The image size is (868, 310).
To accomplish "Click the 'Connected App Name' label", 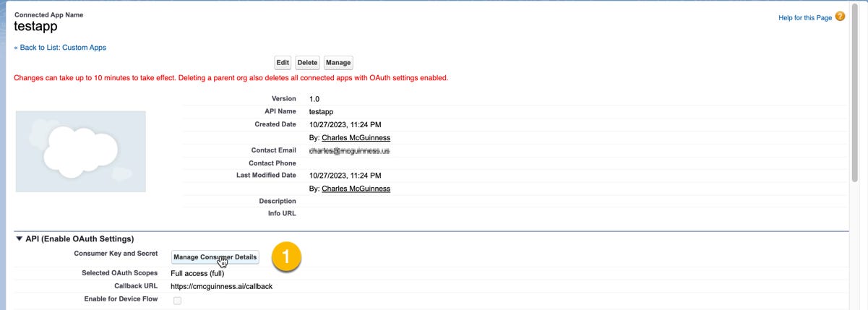I will pyautogui.click(x=48, y=14).
